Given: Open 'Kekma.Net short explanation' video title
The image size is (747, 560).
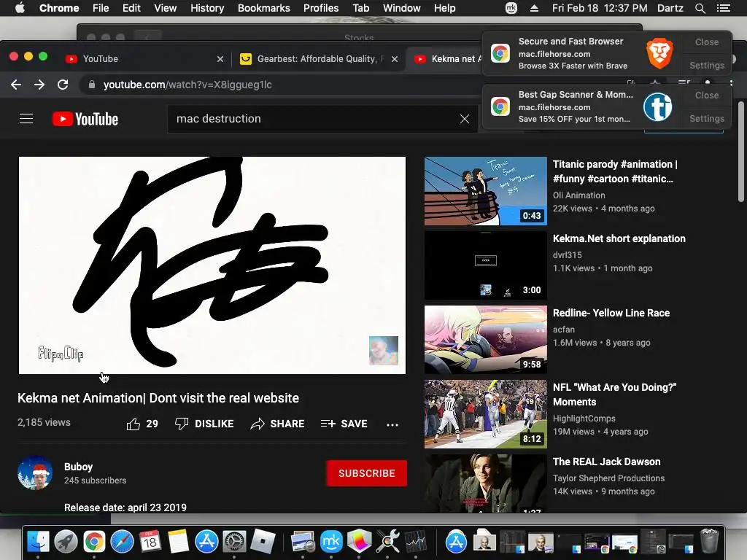Looking at the screenshot, I should click(x=619, y=238).
